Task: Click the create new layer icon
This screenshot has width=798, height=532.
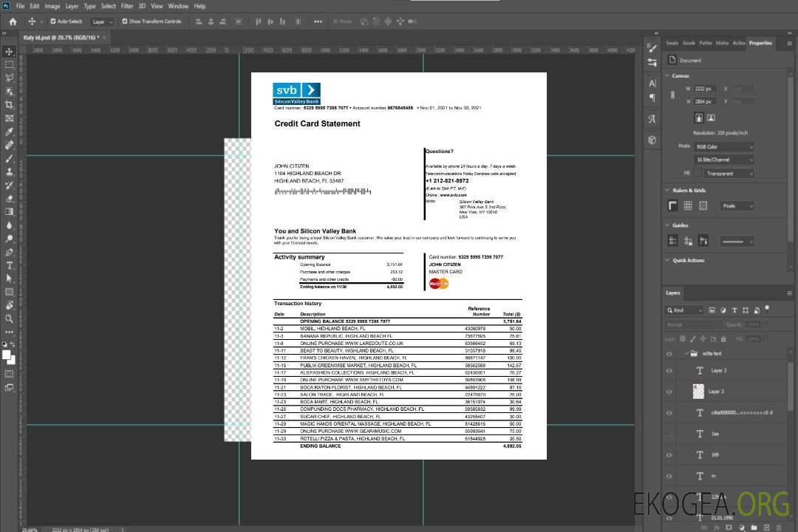Action: click(766, 528)
